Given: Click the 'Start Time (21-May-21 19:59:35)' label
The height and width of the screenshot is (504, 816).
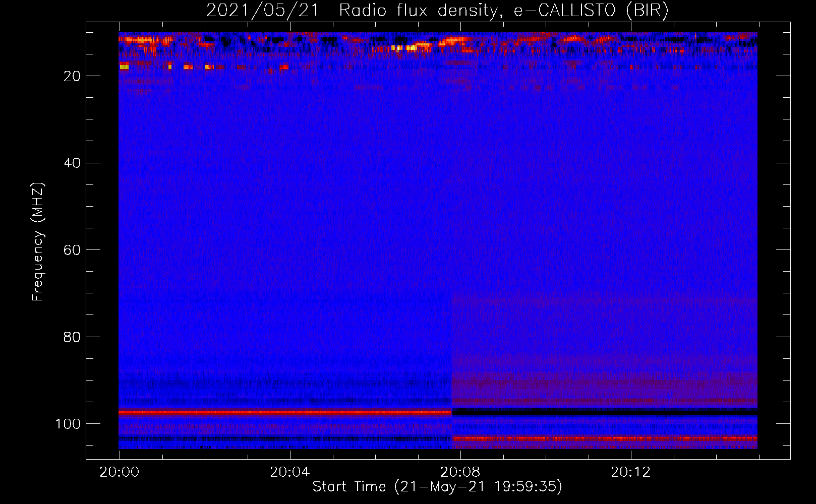Looking at the screenshot, I should pos(437,487).
